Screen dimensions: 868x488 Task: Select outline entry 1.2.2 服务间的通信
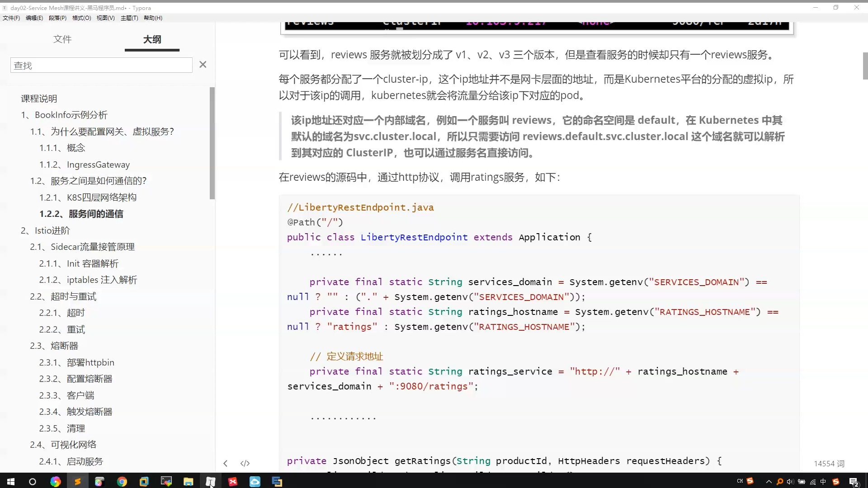81,214
